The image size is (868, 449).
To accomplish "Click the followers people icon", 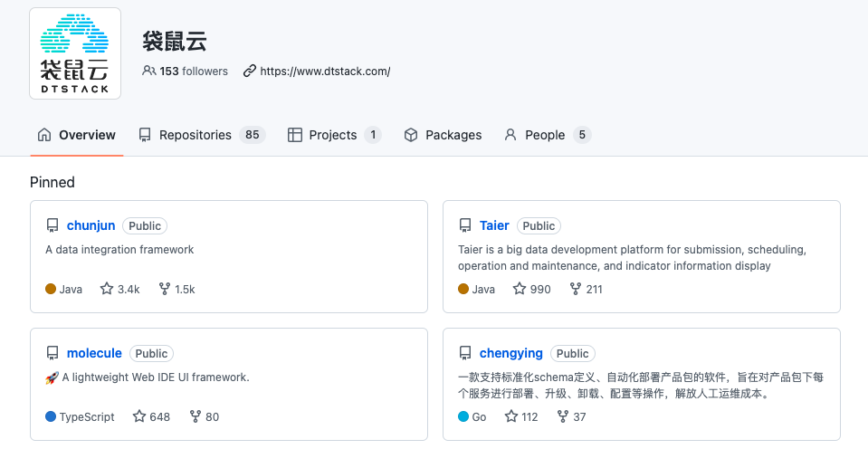I will pyautogui.click(x=148, y=71).
